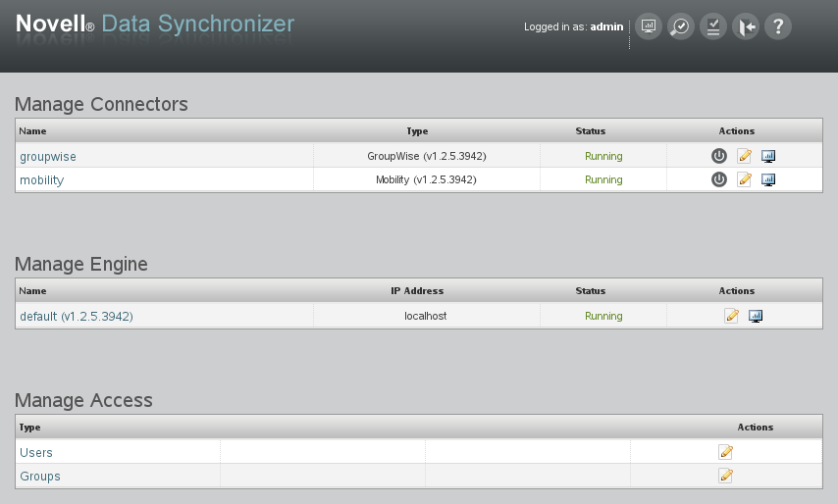
Task: Click the magnifier checkmark icon in header
Action: (x=680, y=26)
